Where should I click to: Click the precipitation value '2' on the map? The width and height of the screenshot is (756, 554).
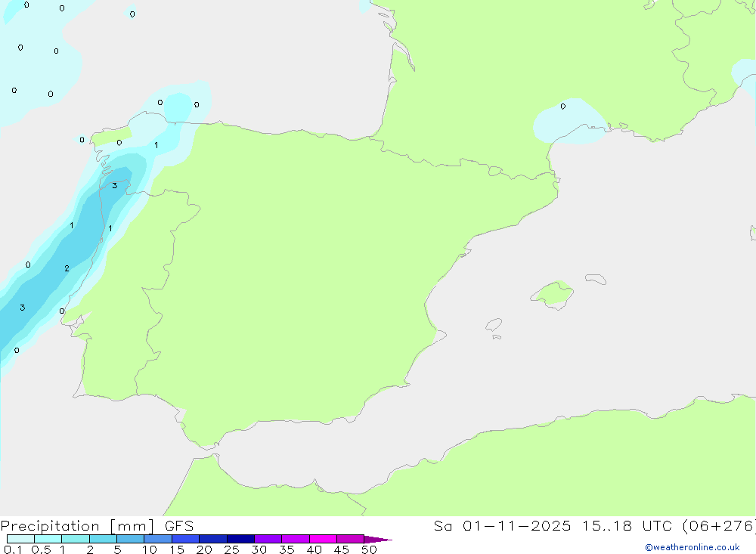coord(67,268)
